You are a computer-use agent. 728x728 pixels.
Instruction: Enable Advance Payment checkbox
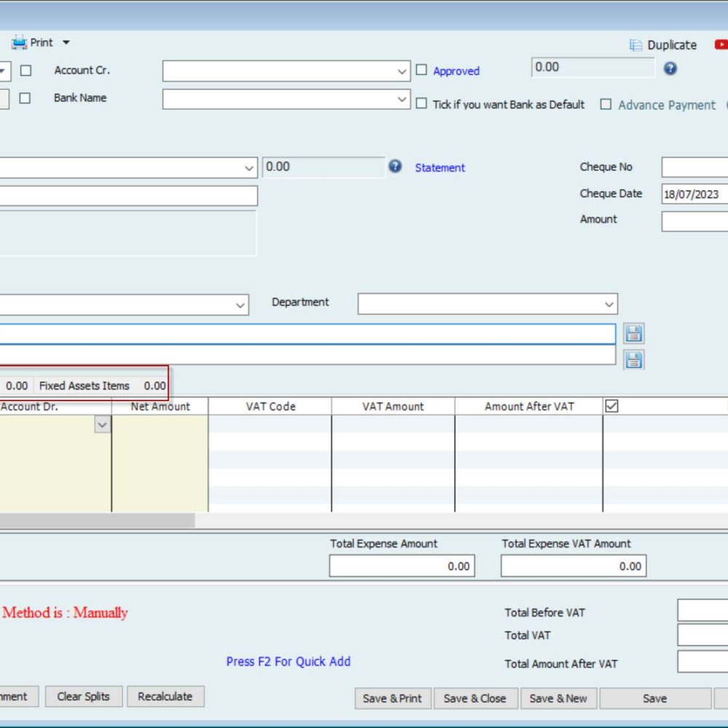[x=606, y=104]
